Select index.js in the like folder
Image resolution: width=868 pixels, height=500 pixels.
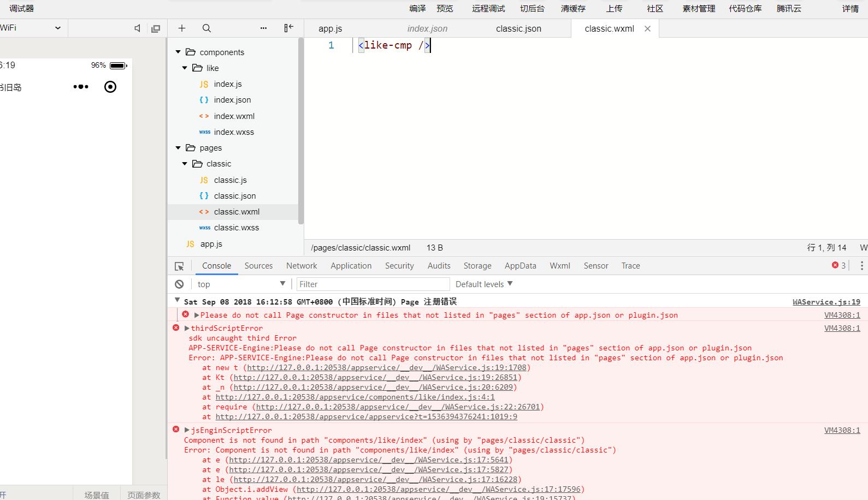(x=228, y=84)
